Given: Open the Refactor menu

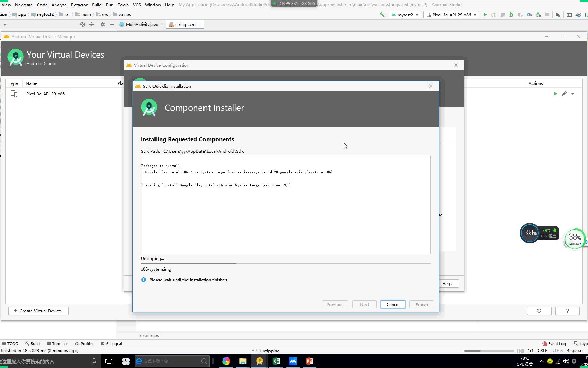Looking at the screenshot, I should pos(79,5).
